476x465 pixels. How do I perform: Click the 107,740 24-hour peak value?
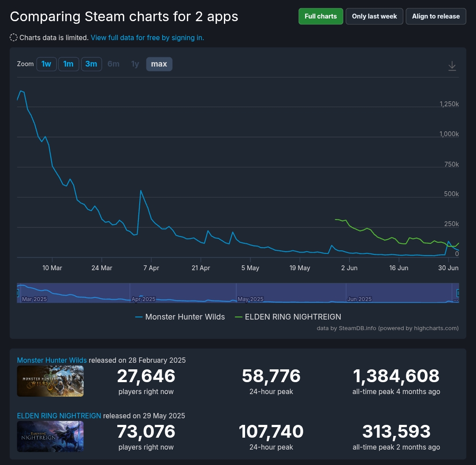271,432
